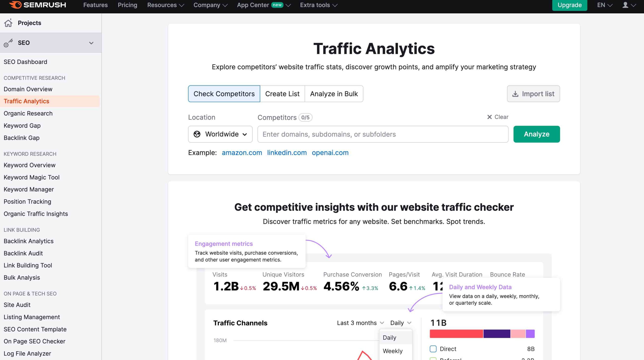This screenshot has width=644, height=360.
Task: Select the Direct traffic checkbox
Action: [x=433, y=348]
